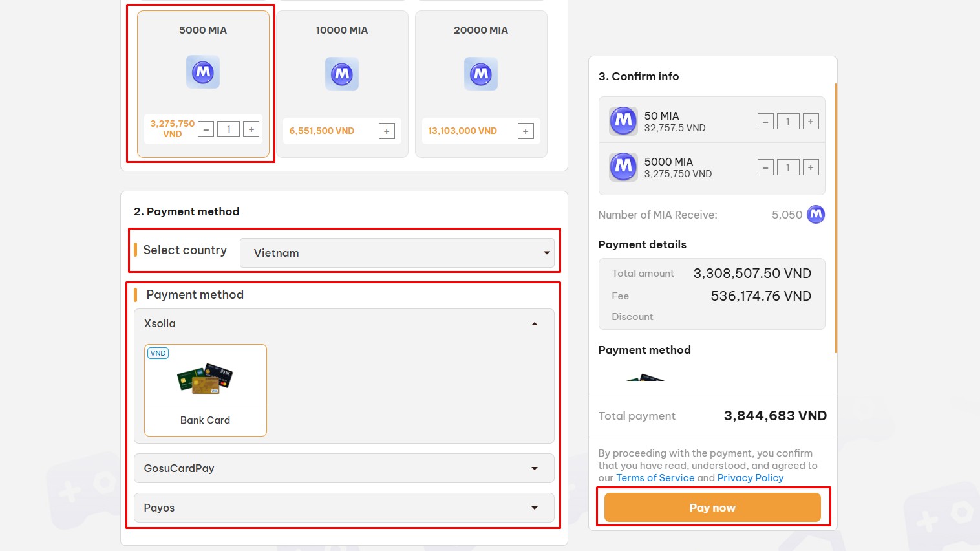Select the Bank Card payment option
The height and width of the screenshot is (551, 980).
click(206, 390)
